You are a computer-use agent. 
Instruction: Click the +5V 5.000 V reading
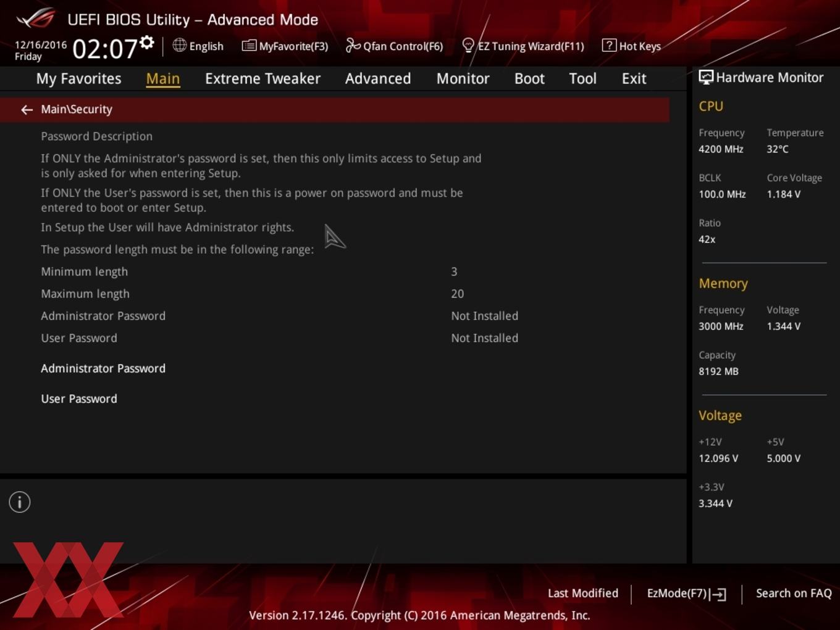pos(783,458)
